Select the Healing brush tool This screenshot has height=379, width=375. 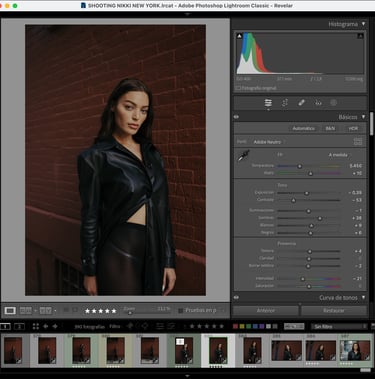click(301, 103)
